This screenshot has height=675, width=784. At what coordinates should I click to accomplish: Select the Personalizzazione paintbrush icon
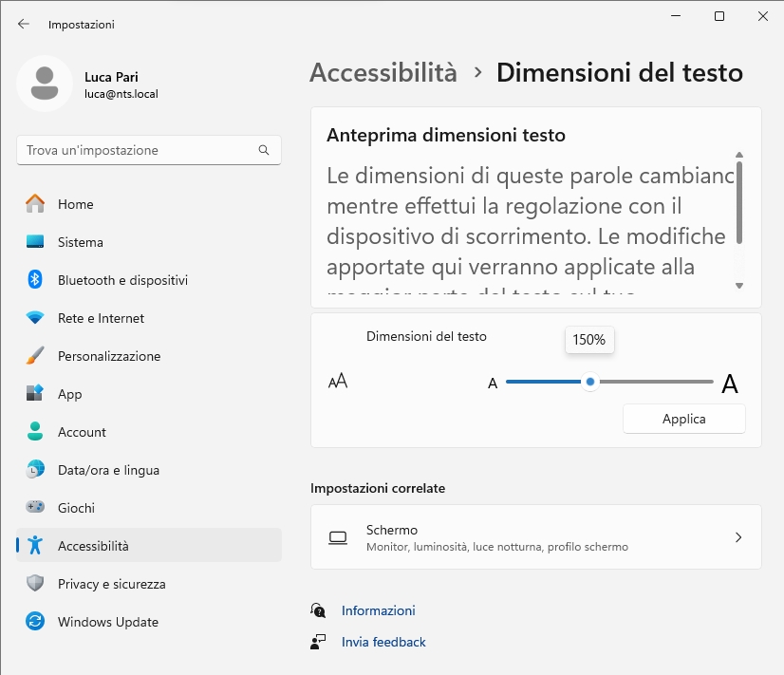tap(35, 356)
